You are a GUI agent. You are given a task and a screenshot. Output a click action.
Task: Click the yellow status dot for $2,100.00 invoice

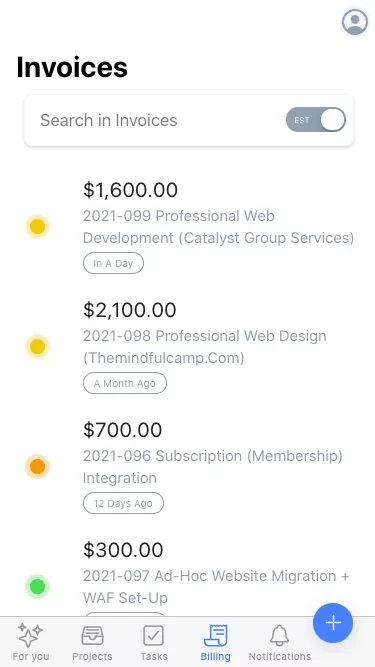coord(37,346)
